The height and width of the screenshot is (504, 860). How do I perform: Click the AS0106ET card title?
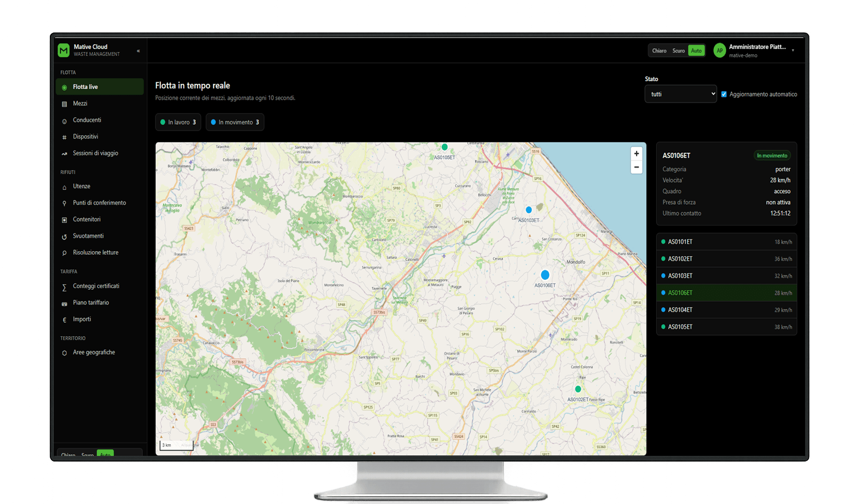[x=676, y=156]
